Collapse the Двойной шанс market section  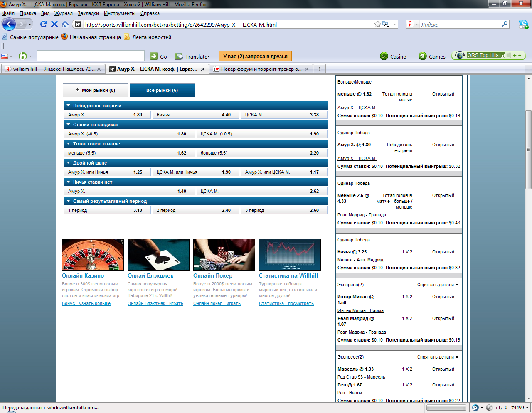68,163
